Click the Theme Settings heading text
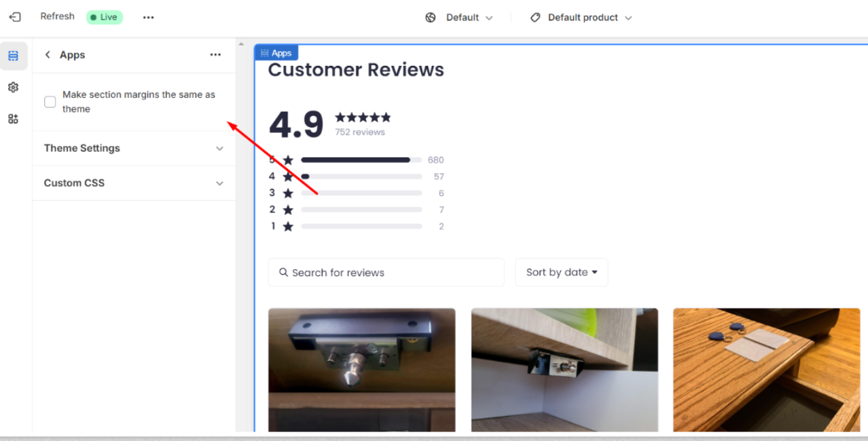The width and height of the screenshot is (868, 441). pyautogui.click(x=82, y=148)
